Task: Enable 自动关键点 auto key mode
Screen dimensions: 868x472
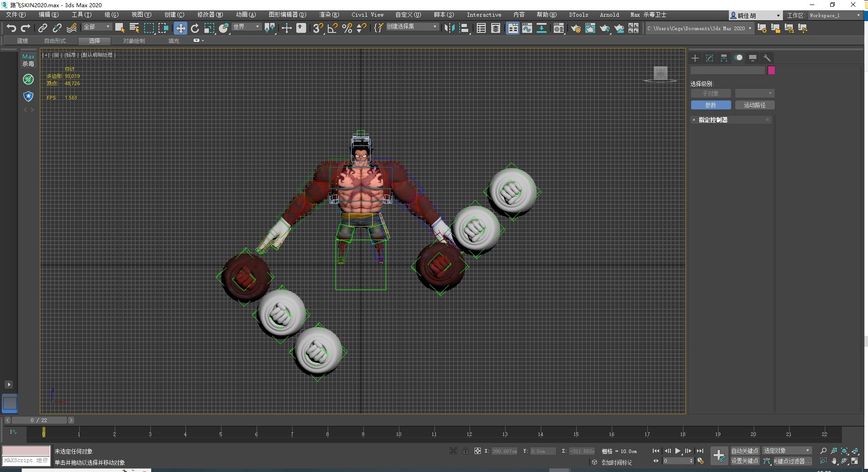Action: coord(745,451)
